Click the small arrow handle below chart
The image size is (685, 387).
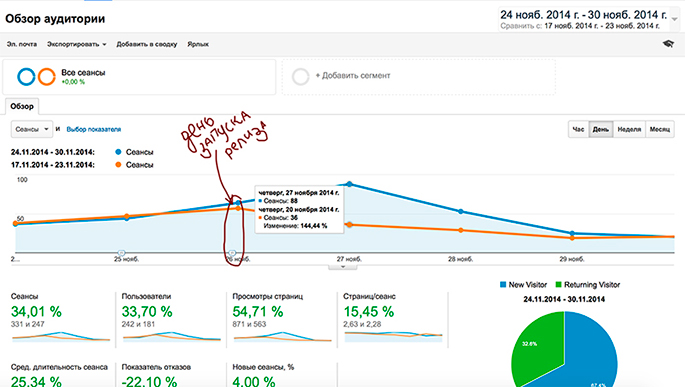coord(342,266)
